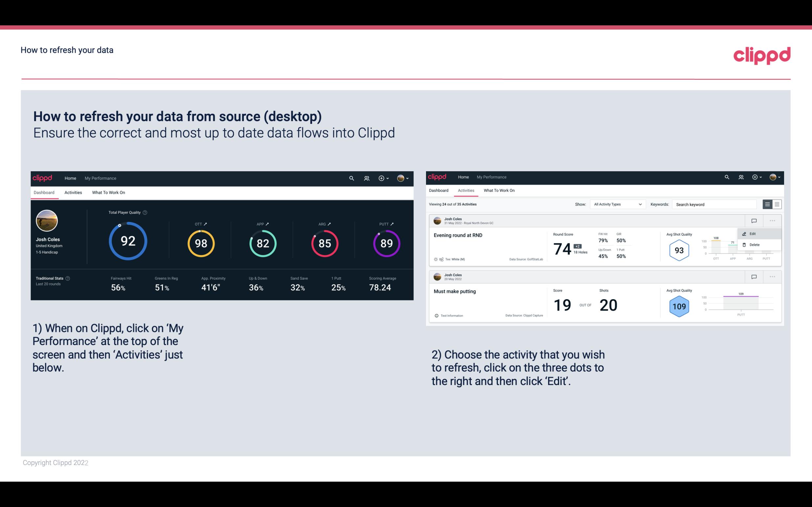Select the Dashboard tab
This screenshot has height=507, width=812.
coord(44,192)
